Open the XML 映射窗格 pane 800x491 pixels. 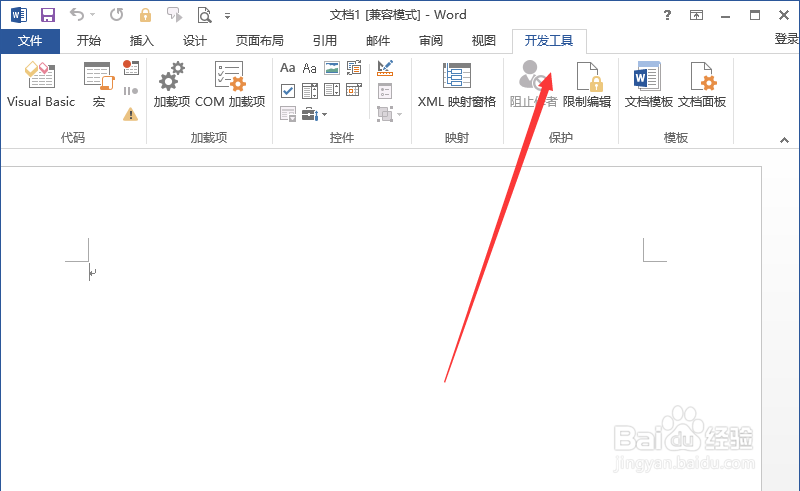click(x=457, y=84)
